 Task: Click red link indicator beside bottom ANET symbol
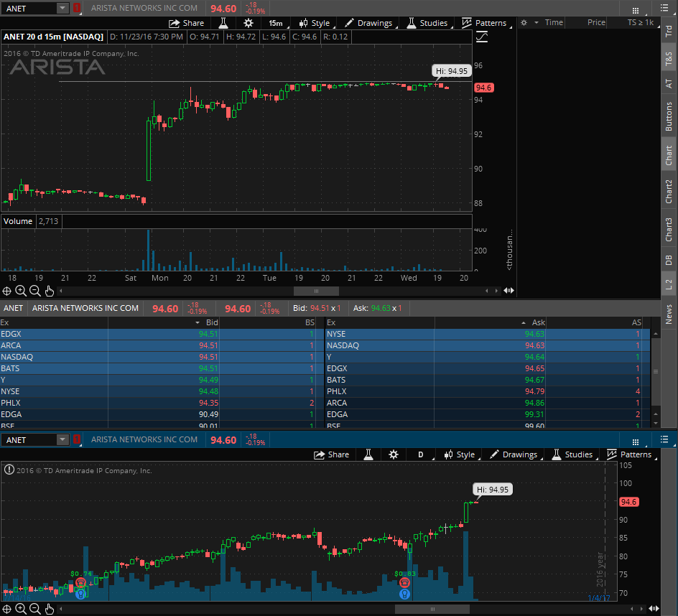click(x=77, y=439)
